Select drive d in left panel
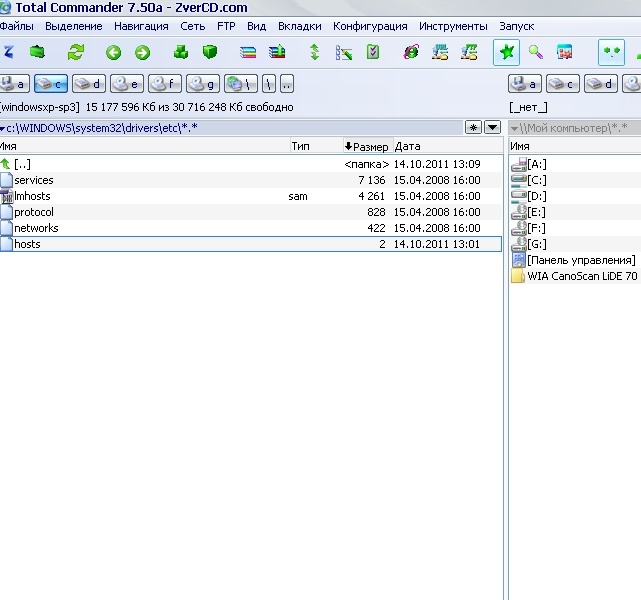This screenshot has height=600, width=641. [88, 84]
